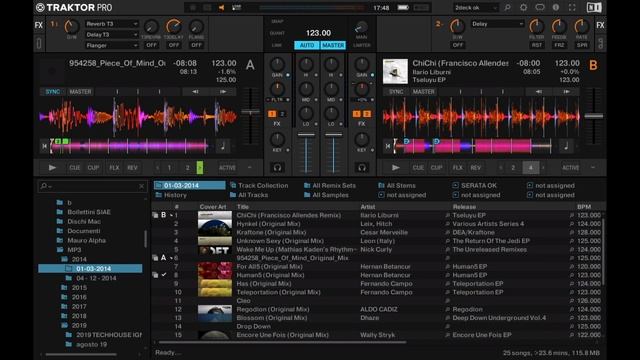Click FLX on Deck A
The image size is (640, 360).
point(114,168)
